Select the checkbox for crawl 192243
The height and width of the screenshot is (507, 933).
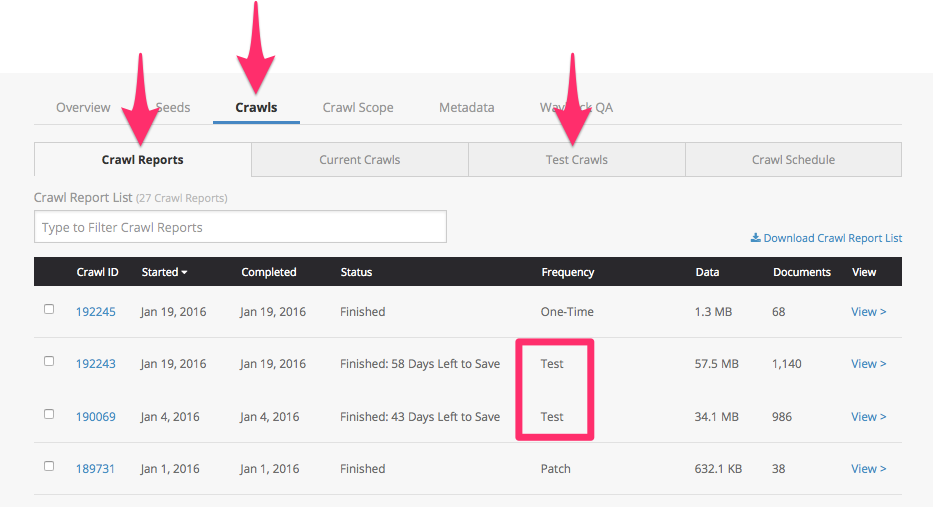(49, 362)
